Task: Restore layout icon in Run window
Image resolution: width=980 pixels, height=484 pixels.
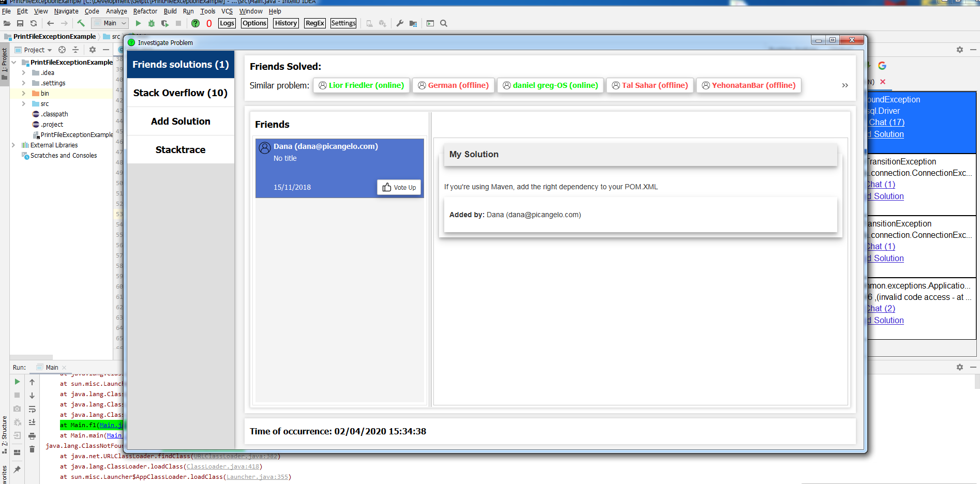Action: [x=17, y=452]
